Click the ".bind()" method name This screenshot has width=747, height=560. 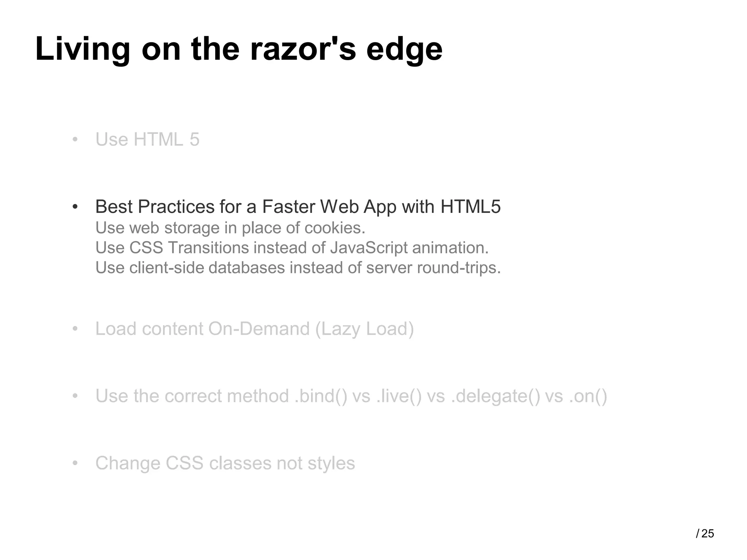[321, 396]
